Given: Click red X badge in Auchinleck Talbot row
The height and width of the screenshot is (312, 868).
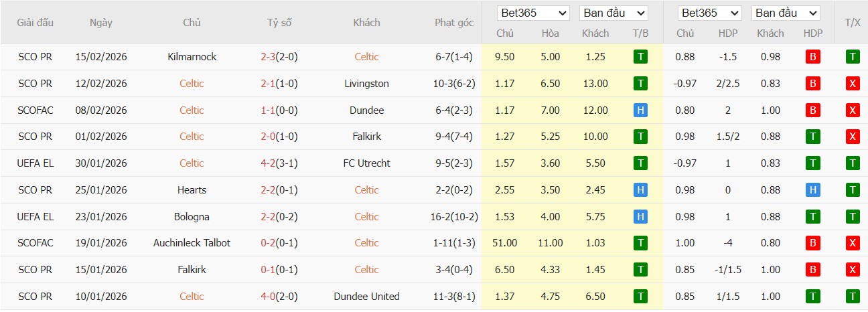Looking at the screenshot, I should click(x=853, y=243).
